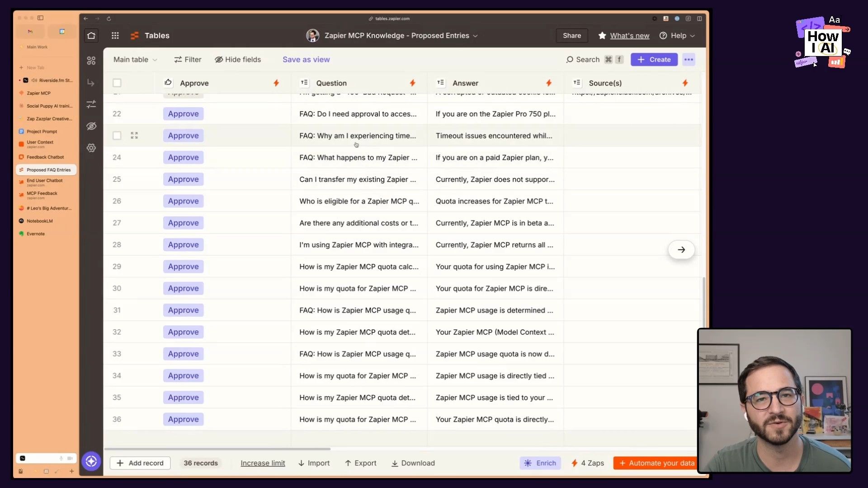This screenshot has width=868, height=488.
Task: Switch to Proposed FAQ Entries tab
Action: tap(46, 170)
